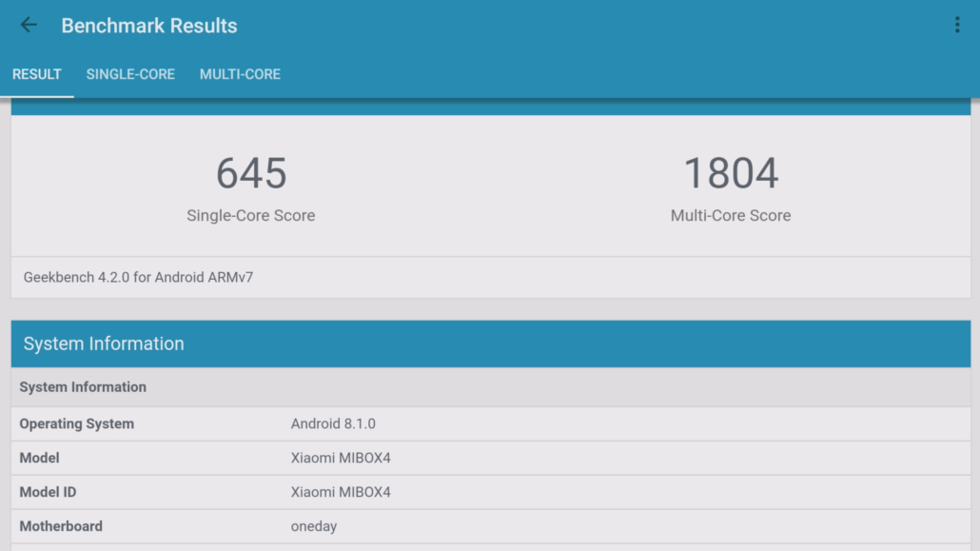Click the Single-Core Score label

point(250,215)
